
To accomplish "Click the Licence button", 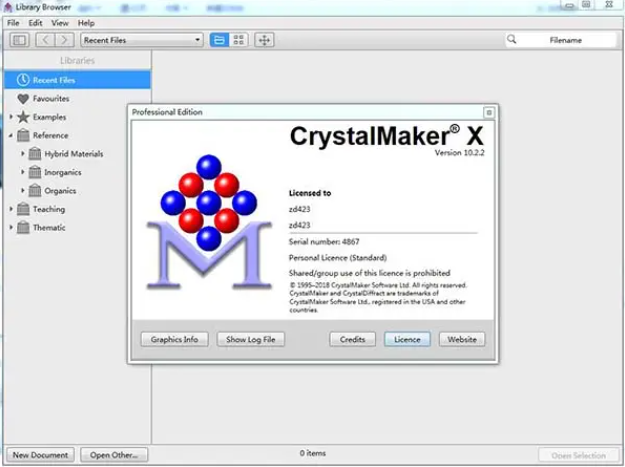I will coord(407,339).
